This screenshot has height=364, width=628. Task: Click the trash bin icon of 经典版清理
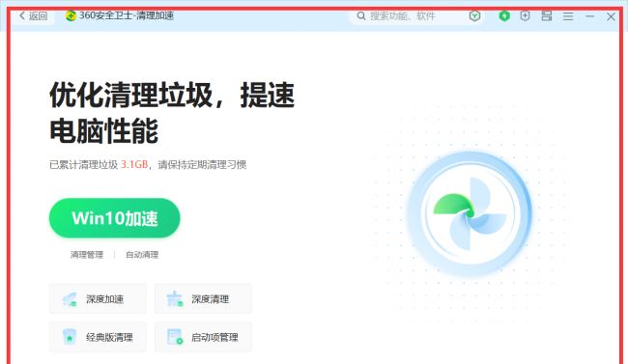(x=70, y=337)
